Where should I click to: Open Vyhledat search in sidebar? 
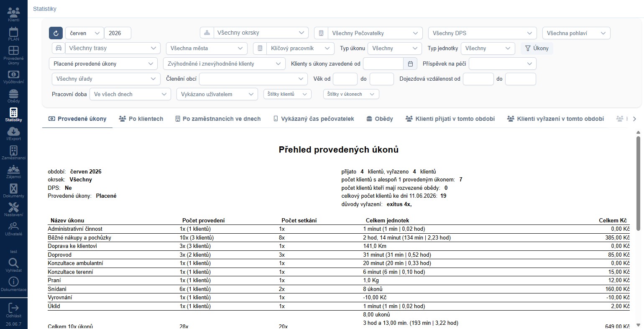pos(13,265)
